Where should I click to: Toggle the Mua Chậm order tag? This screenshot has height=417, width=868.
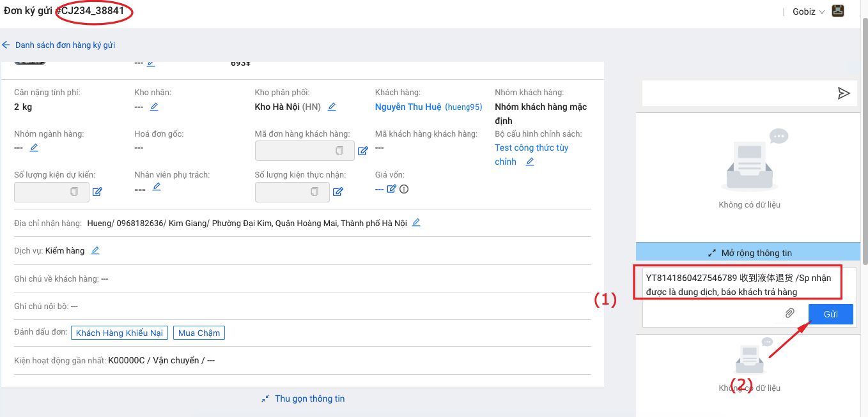(x=199, y=333)
